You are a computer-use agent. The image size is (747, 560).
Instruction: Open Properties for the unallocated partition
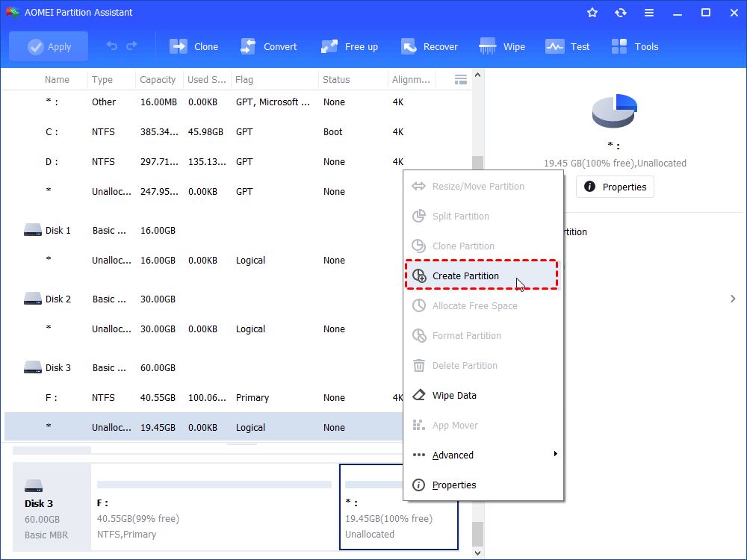pos(614,187)
